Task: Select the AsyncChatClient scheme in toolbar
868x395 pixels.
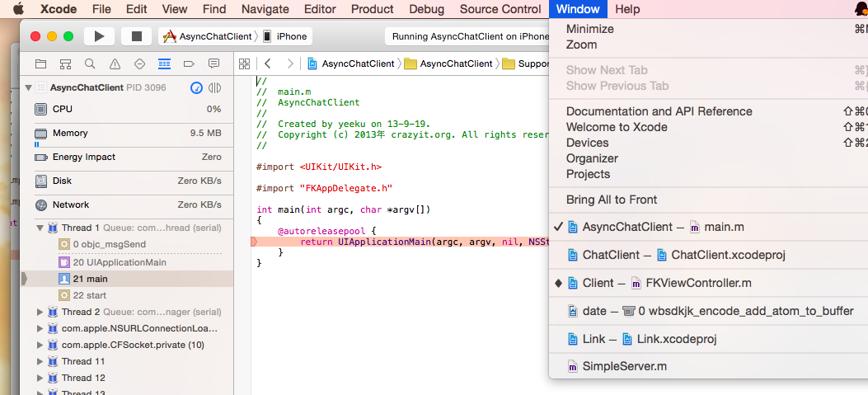Action: [208, 36]
